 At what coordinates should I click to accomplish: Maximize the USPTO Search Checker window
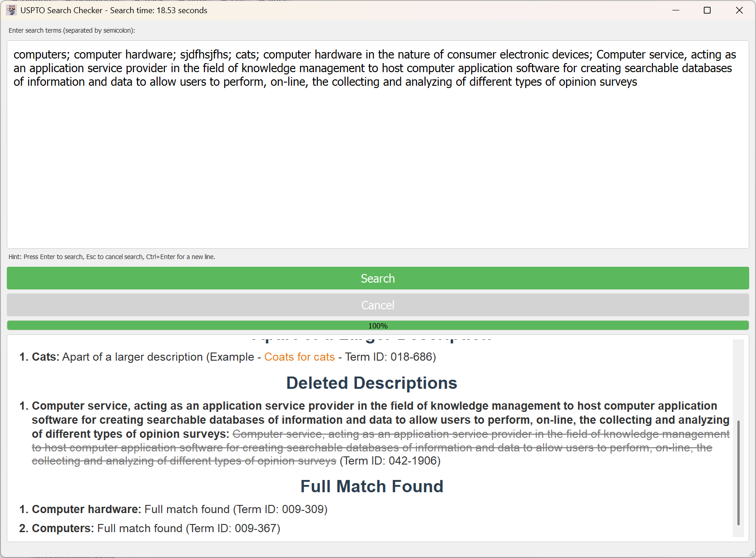(x=707, y=10)
